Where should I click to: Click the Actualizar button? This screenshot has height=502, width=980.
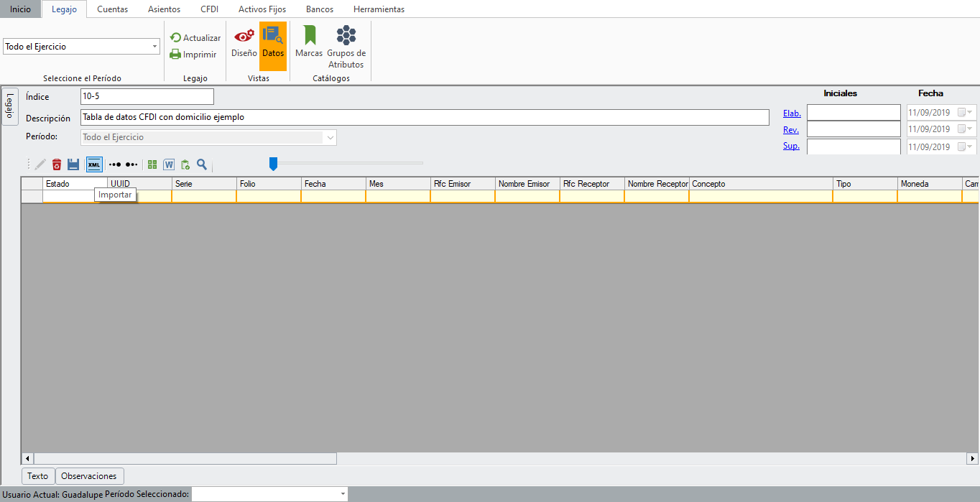pos(195,38)
